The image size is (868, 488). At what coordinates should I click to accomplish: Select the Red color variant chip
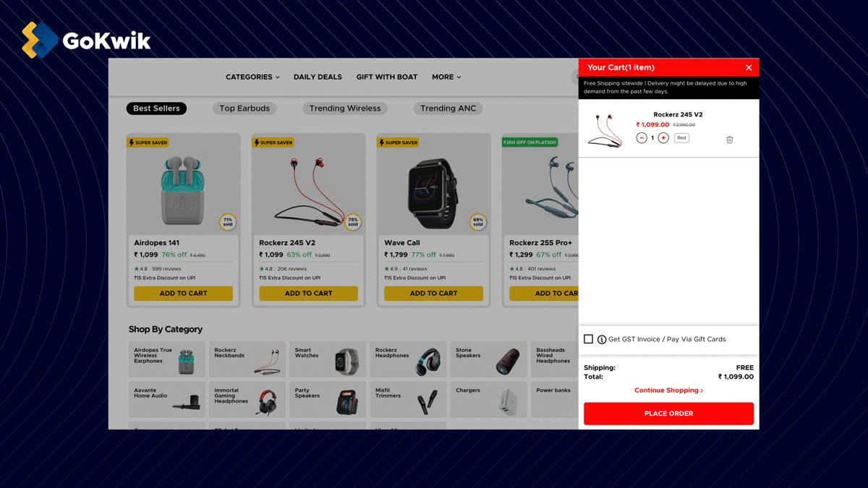click(681, 138)
